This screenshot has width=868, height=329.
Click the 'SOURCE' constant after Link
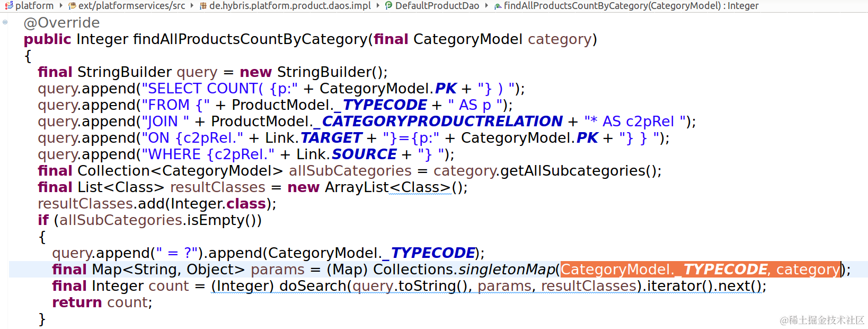364,154
